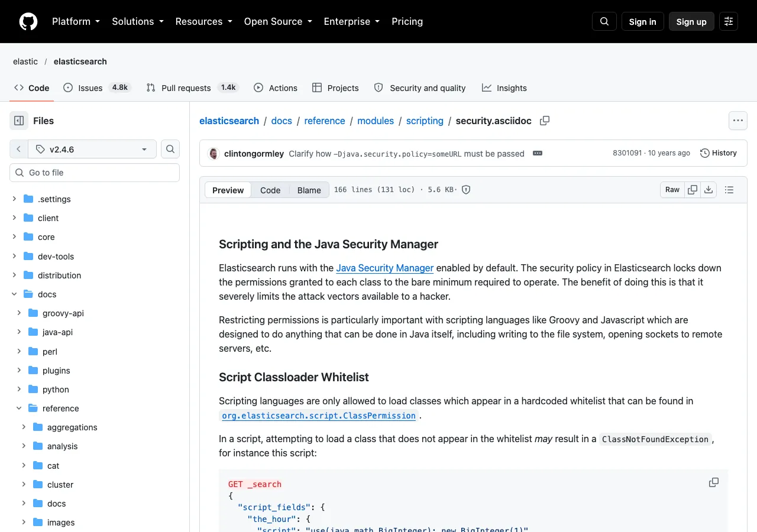Go back with the arrow beside the v2.4.6 selector
The height and width of the screenshot is (532, 757).
pyautogui.click(x=18, y=149)
